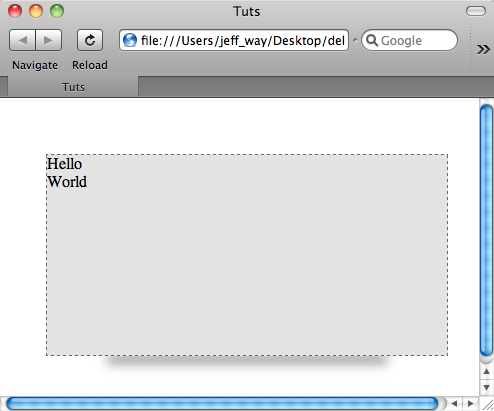Click the Hello World dashed box
Image resolution: width=494 pixels, height=411 pixels.
point(247,255)
